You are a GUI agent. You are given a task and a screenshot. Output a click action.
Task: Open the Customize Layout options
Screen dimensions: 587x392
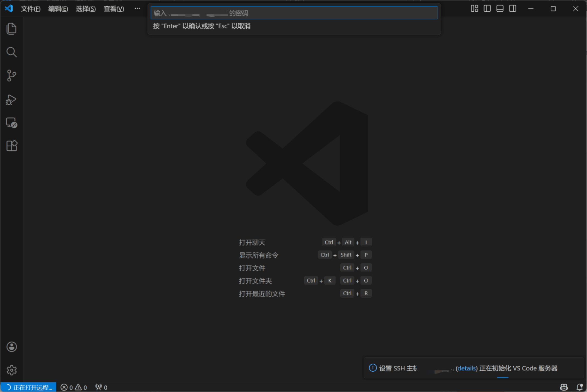(474, 9)
